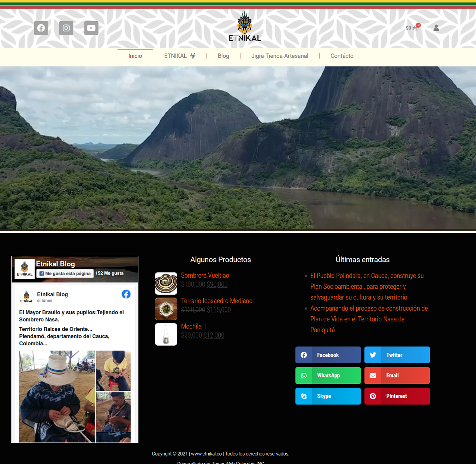Image resolution: width=476 pixels, height=464 pixels.
Task: Click the Terrario Icosaedro Mediano thumbnail
Action: (x=166, y=309)
